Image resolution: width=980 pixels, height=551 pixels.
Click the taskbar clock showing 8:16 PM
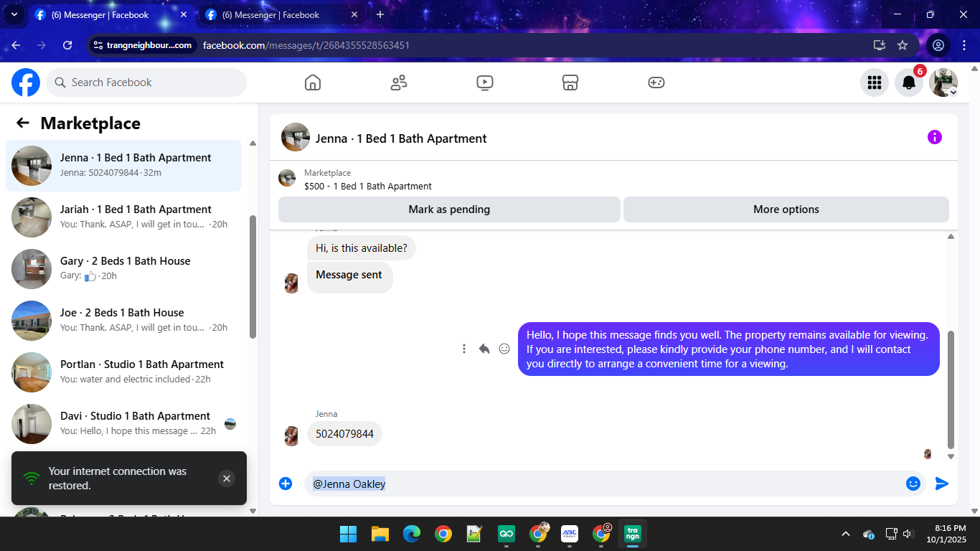pyautogui.click(x=947, y=534)
